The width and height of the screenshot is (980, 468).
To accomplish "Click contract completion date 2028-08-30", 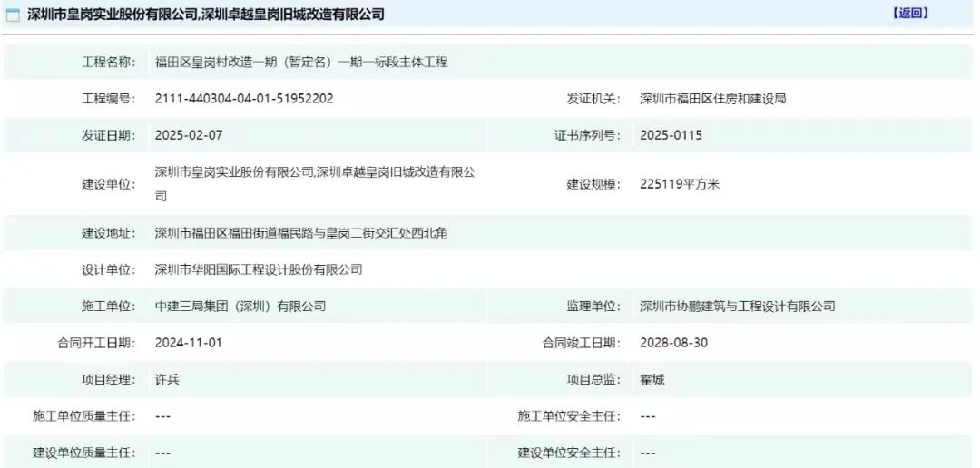I will pos(673,343).
